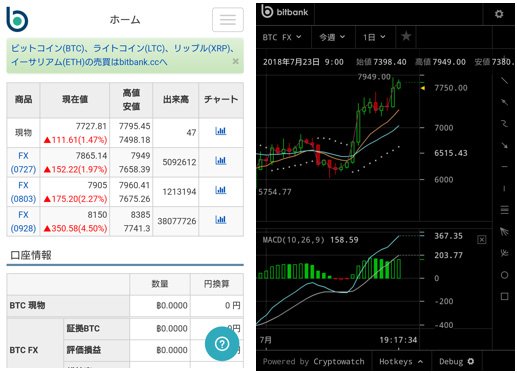Click the ホーム page title
Viewport: 517px width, 373px height.
pyautogui.click(x=125, y=20)
